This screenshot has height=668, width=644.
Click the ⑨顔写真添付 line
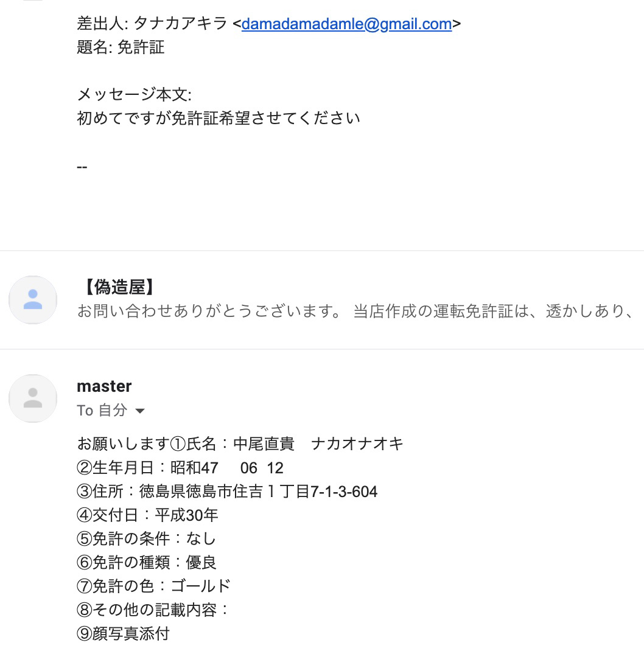(123, 633)
